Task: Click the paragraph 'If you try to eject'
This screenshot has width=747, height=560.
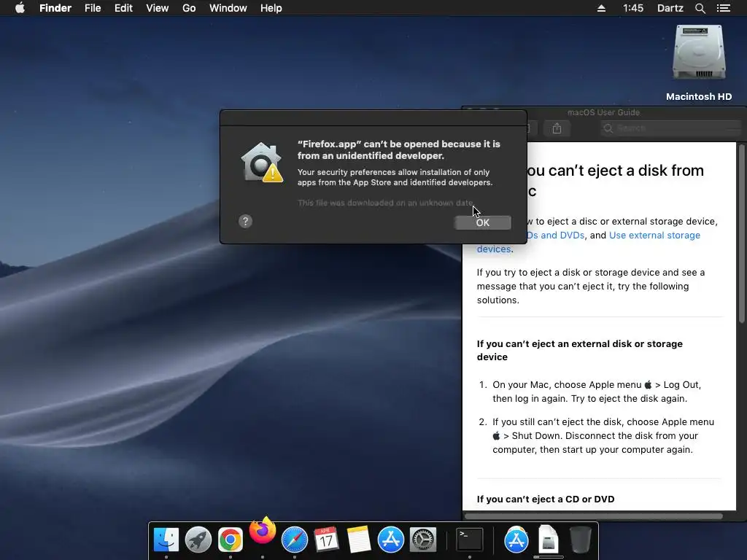Action: pos(591,286)
